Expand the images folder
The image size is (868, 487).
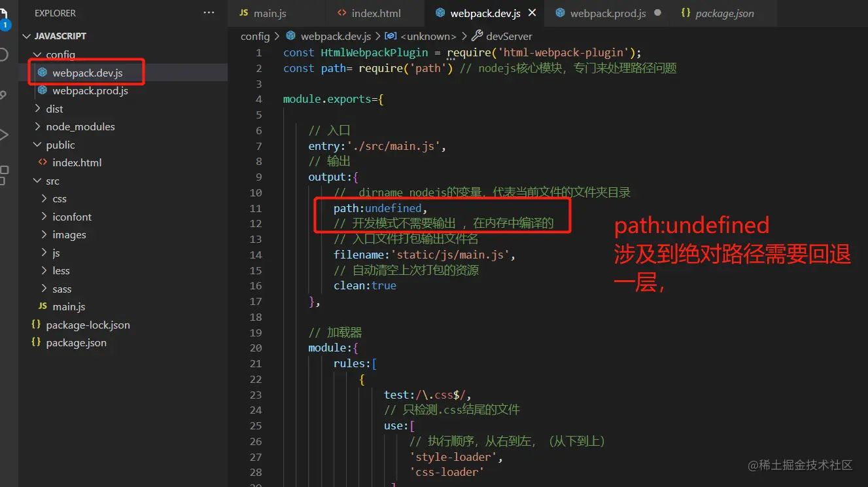44,234
